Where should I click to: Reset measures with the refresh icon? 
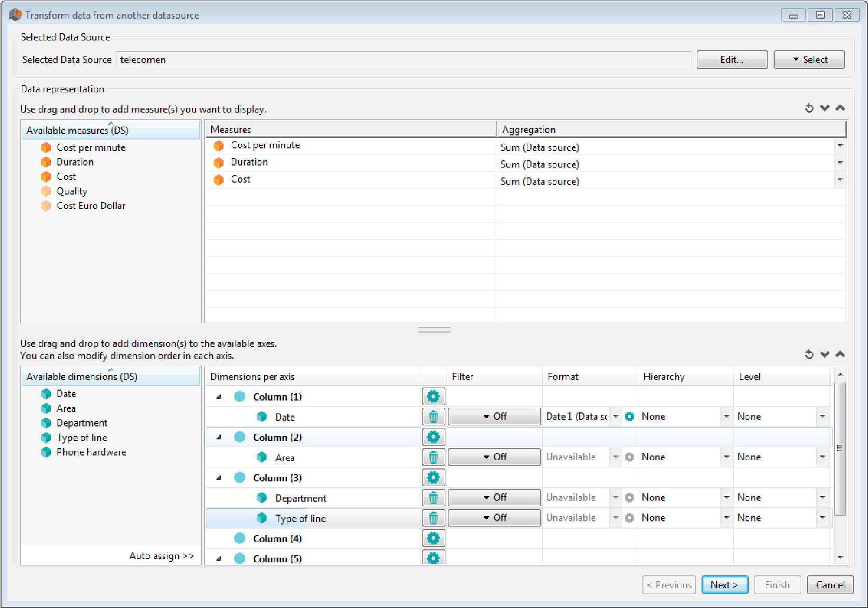[x=809, y=108]
